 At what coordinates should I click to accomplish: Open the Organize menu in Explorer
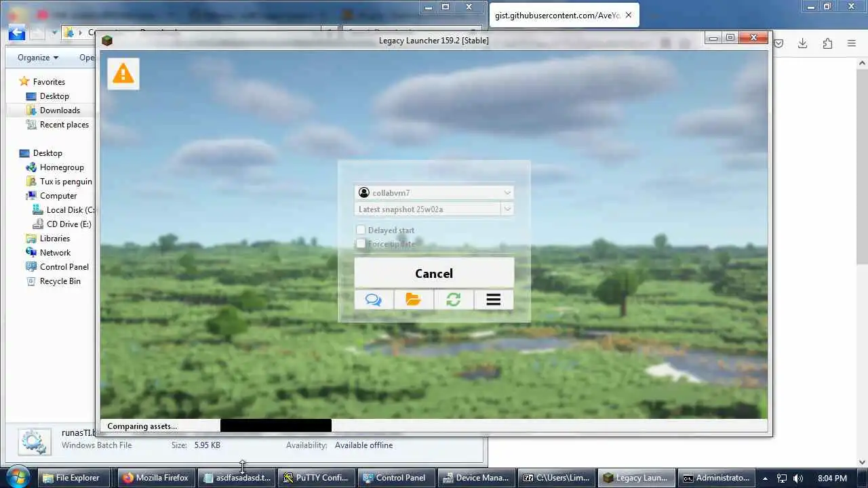38,58
